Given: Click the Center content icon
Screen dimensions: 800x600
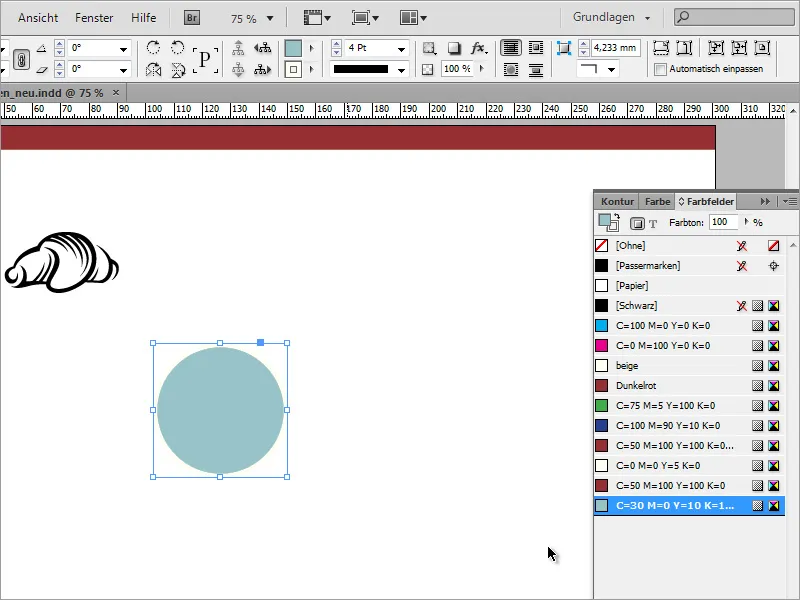Looking at the screenshot, I should 762,48.
